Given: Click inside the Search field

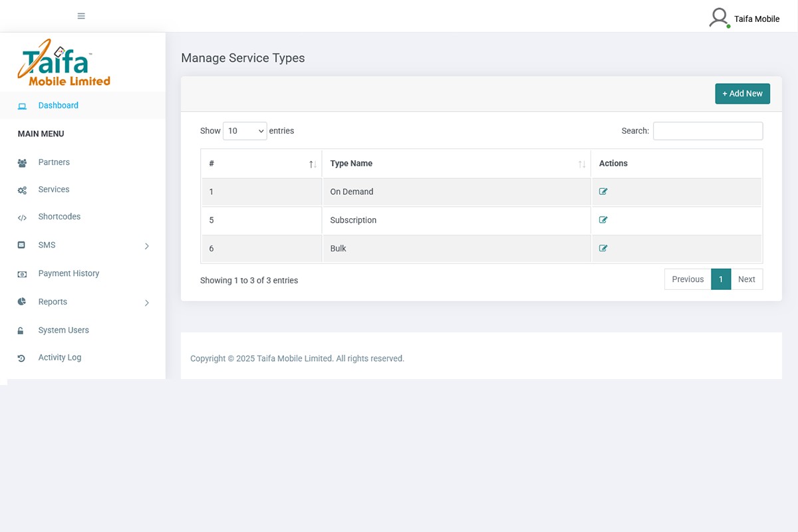Looking at the screenshot, I should click(707, 131).
